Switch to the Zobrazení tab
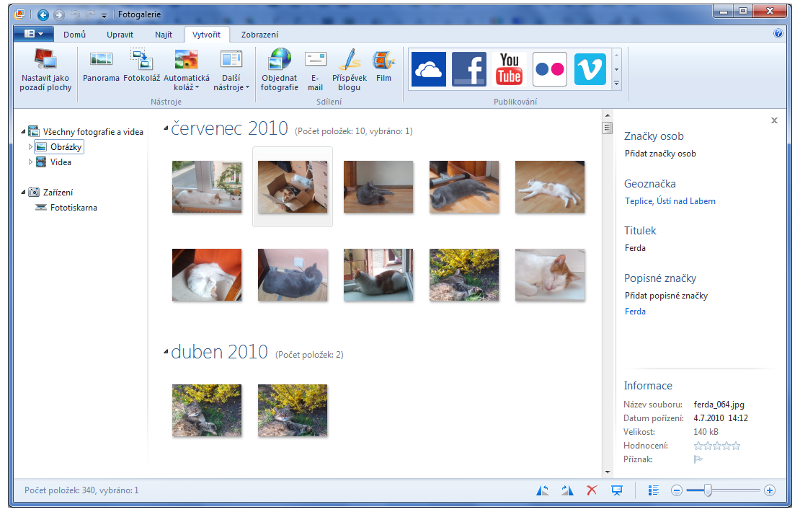 [260, 35]
